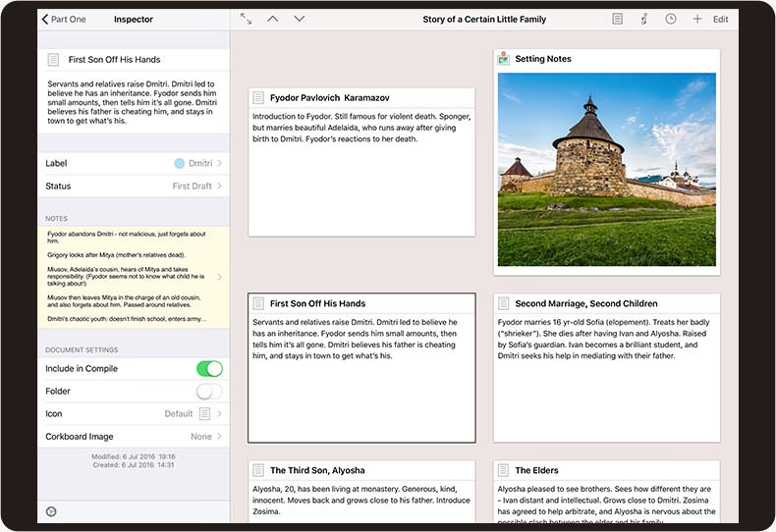Open the Label row set to Dmitri
Image resolution: width=776 pixels, height=532 pixels.
pos(134,163)
